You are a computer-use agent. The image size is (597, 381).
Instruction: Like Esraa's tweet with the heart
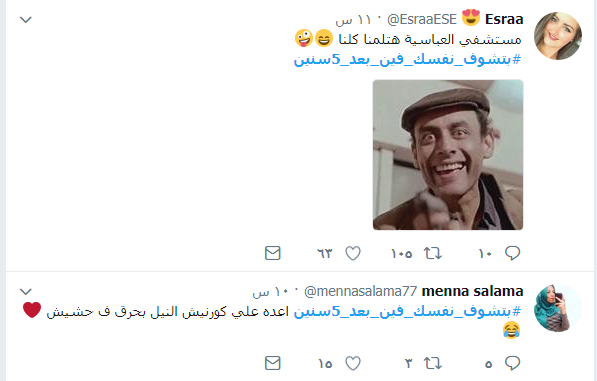(353, 253)
